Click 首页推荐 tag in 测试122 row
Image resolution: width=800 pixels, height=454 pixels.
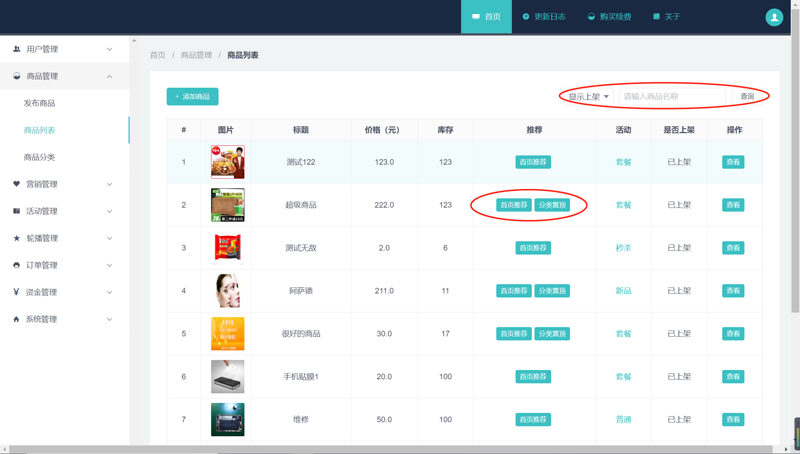[533, 162]
